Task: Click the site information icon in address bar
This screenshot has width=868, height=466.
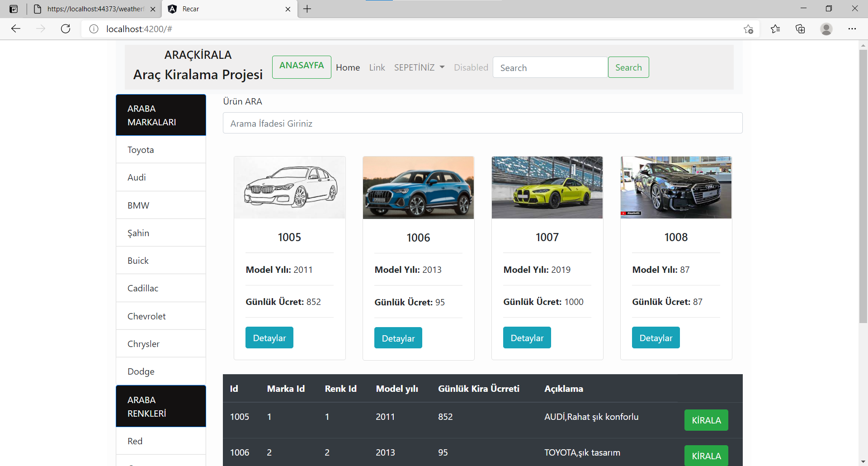Action: tap(94, 29)
